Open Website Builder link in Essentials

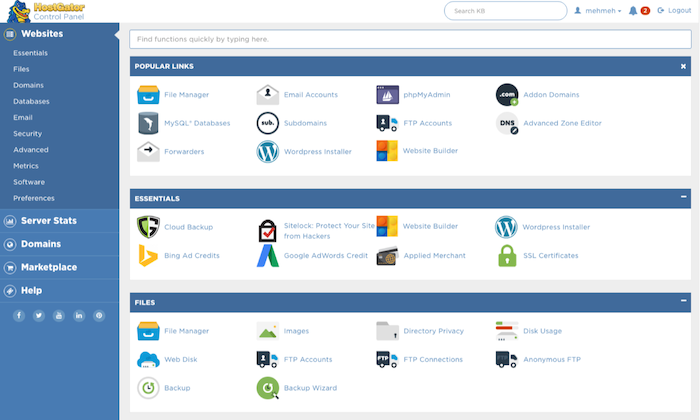430,226
